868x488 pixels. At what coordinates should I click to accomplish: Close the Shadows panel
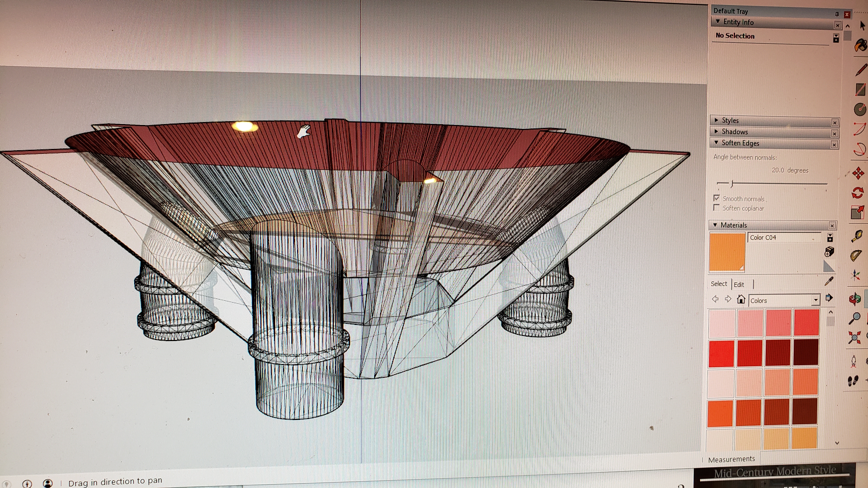834,134
